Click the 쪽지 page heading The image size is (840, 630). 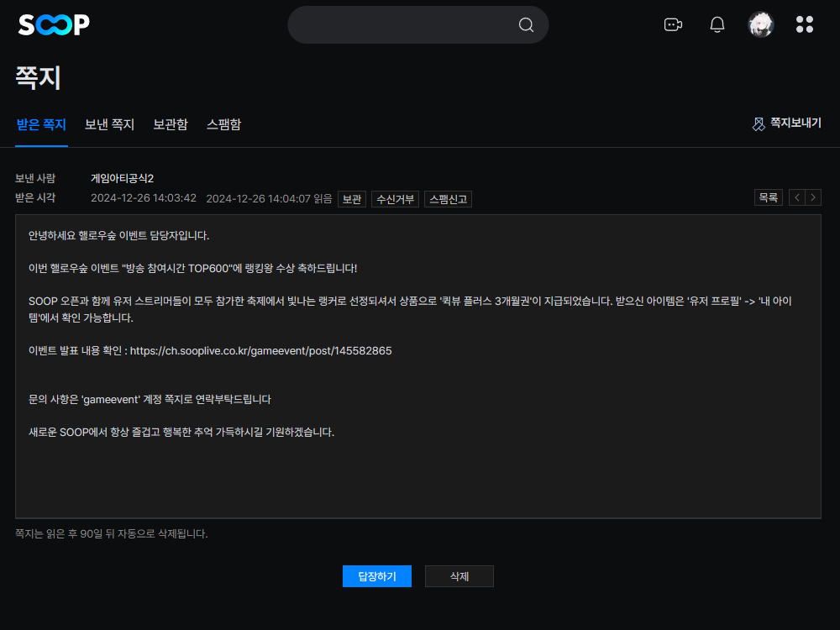pos(38,78)
